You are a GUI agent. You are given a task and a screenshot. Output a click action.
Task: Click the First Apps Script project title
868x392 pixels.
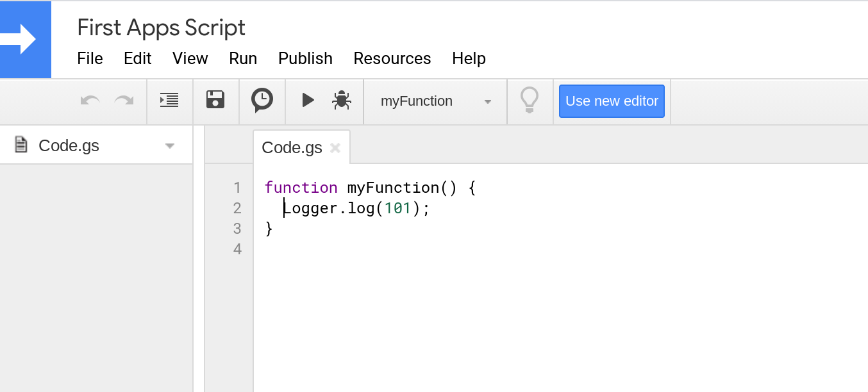(161, 28)
